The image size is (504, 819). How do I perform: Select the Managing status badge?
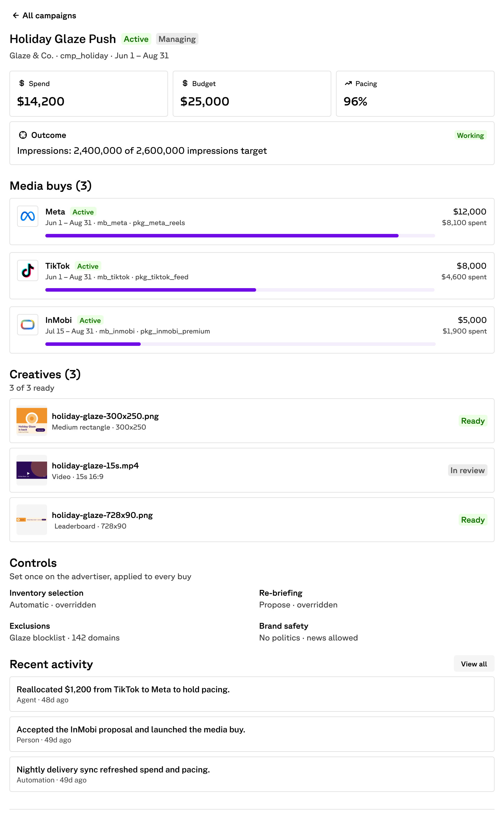pyautogui.click(x=177, y=39)
